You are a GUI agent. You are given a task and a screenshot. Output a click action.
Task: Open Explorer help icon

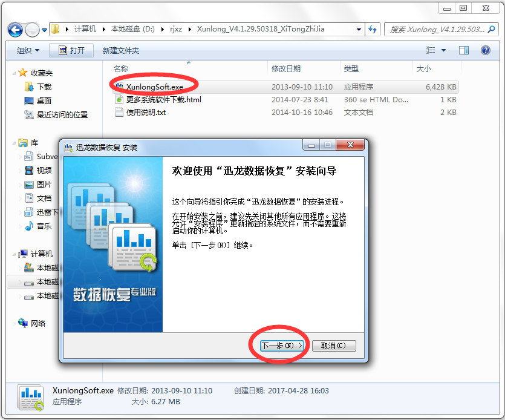[486, 50]
